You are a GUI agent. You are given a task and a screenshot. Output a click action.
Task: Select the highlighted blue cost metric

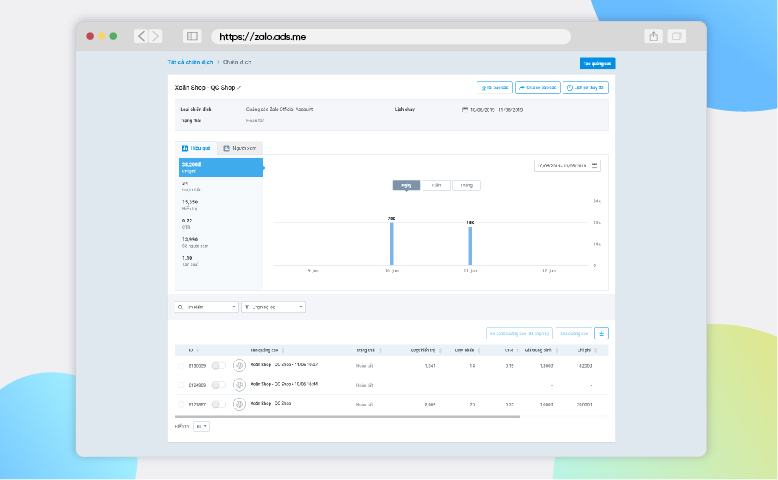coord(221,167)
